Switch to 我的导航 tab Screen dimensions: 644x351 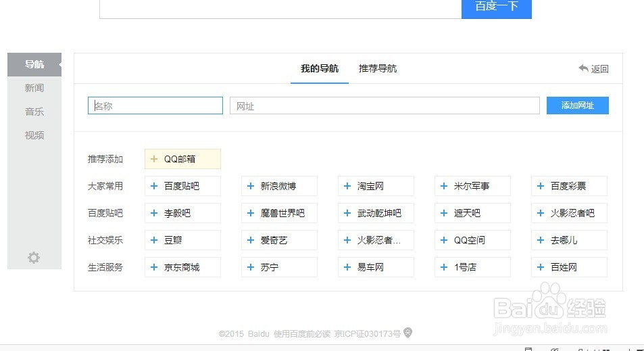pyautogui.click(x=320, y=68)
